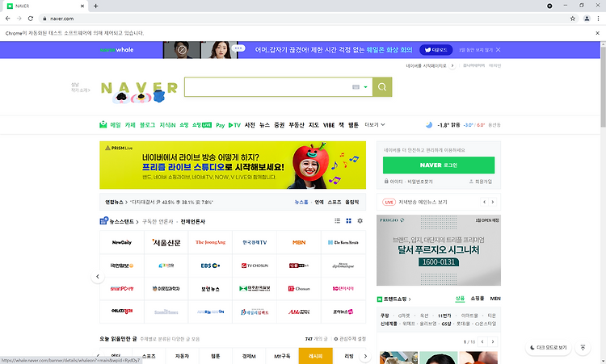Viewport: 606px width, 364px height.
Task: Close the Whale top banner with X
Action: (499, 50)
